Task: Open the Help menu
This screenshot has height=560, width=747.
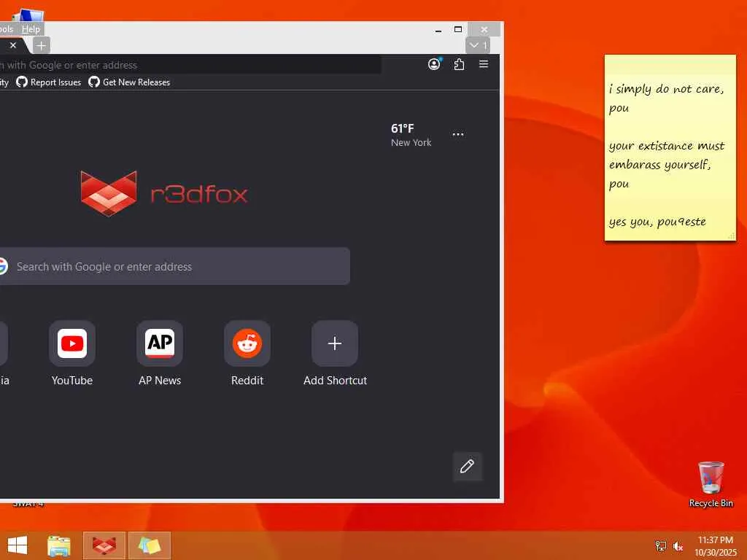Action: [31, 29]
